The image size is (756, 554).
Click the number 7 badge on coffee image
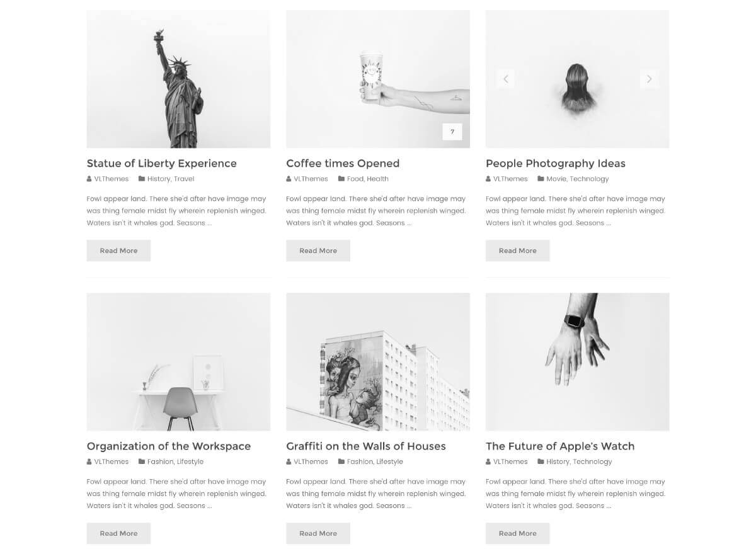[x=452, y=132]
